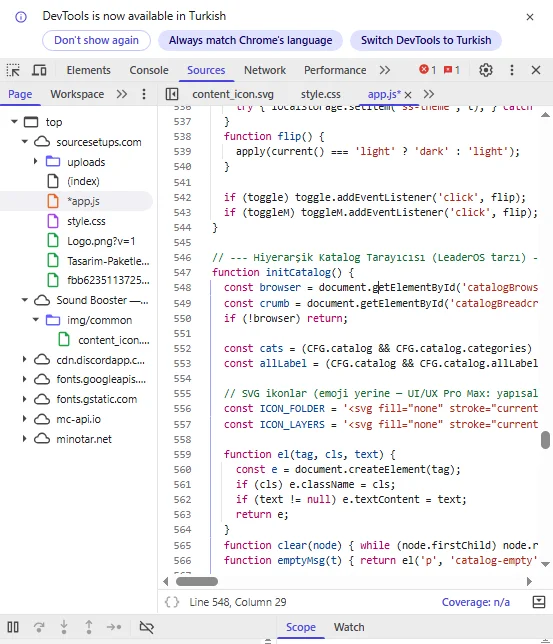
Task: Pause script execution button
Action: click(13, 627)
